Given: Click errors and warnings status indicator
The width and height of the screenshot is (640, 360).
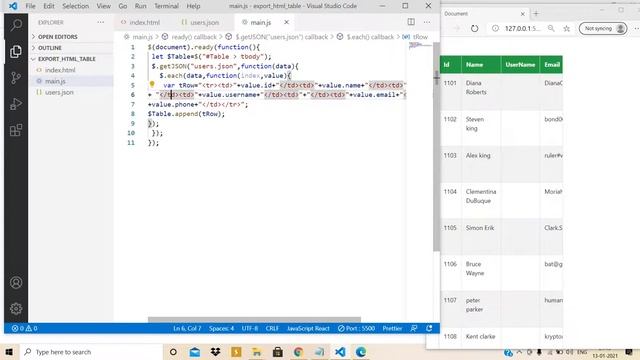Looking at the screenshot, I should point(24,328).
